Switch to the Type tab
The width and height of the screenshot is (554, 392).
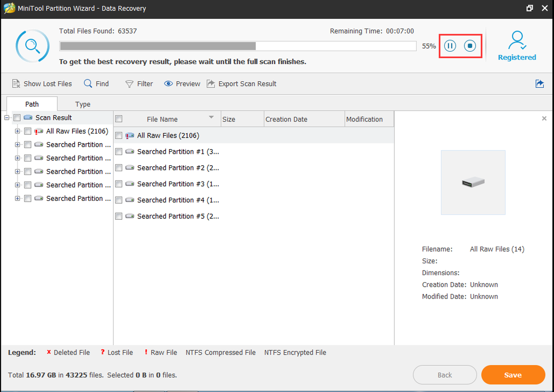(83, 104)
